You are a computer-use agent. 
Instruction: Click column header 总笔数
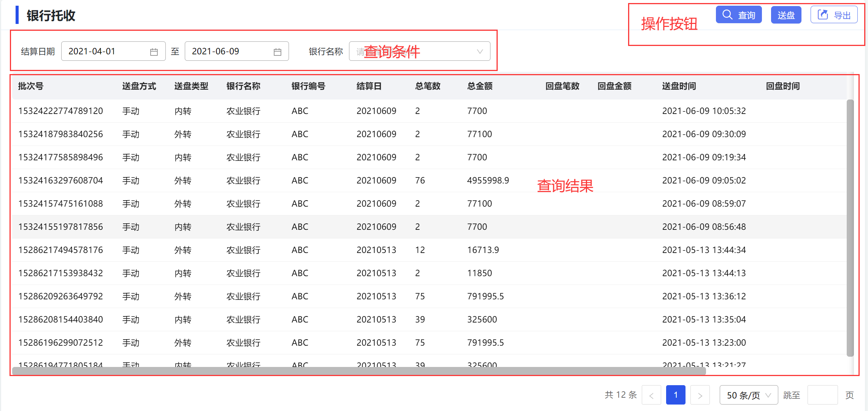[428, 86]
